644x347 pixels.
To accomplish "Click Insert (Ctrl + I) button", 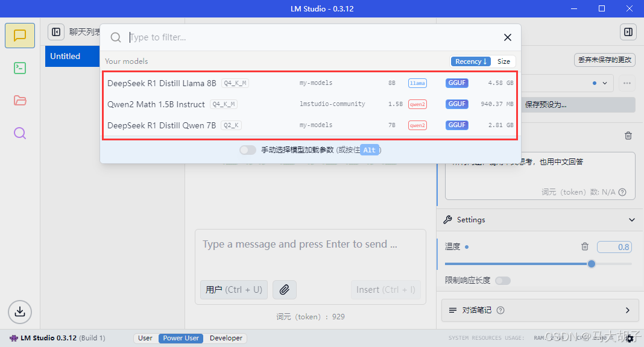I will pyautogui.click(x=386, y=290).
